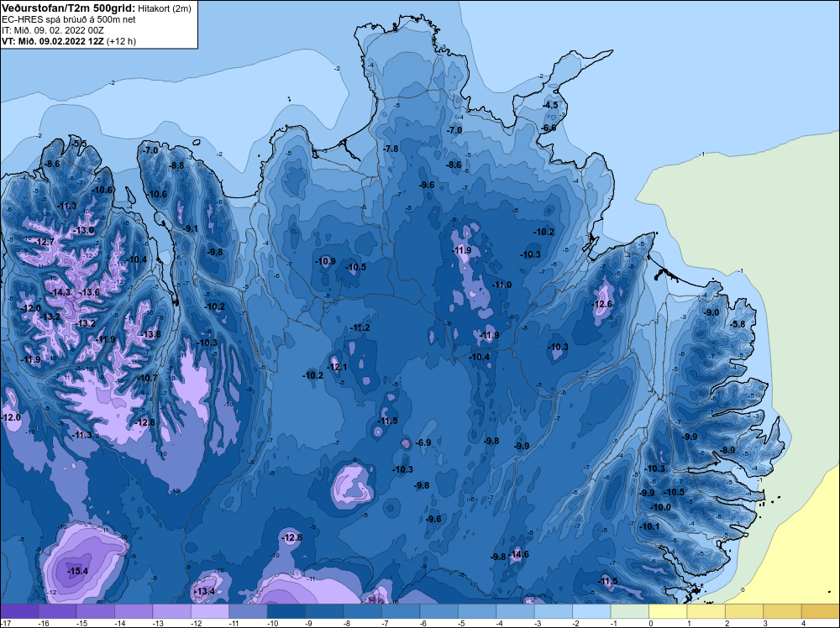Click the '-9.1' temperature value

click(191, 228)
